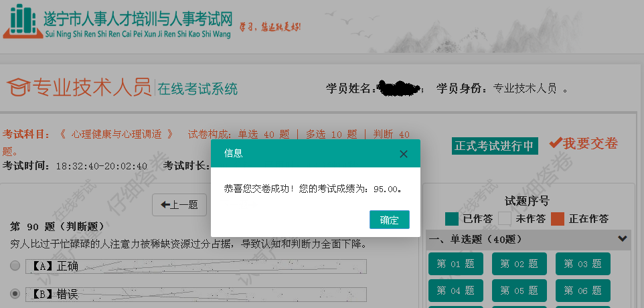Image resolution: width=644 pixels, height=308 pixels.
Task: Click the site logo with book icon
Action: click(x=22, y=21)
